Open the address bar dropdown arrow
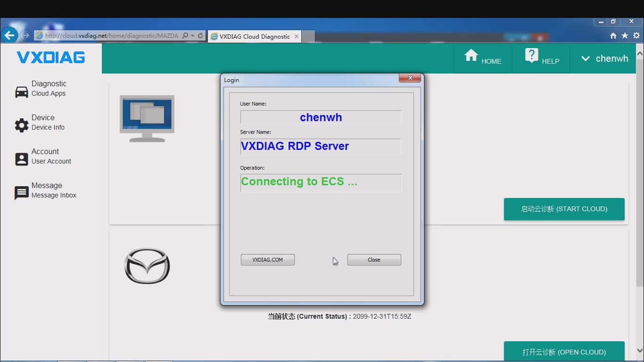 click(x=192, y=36)
